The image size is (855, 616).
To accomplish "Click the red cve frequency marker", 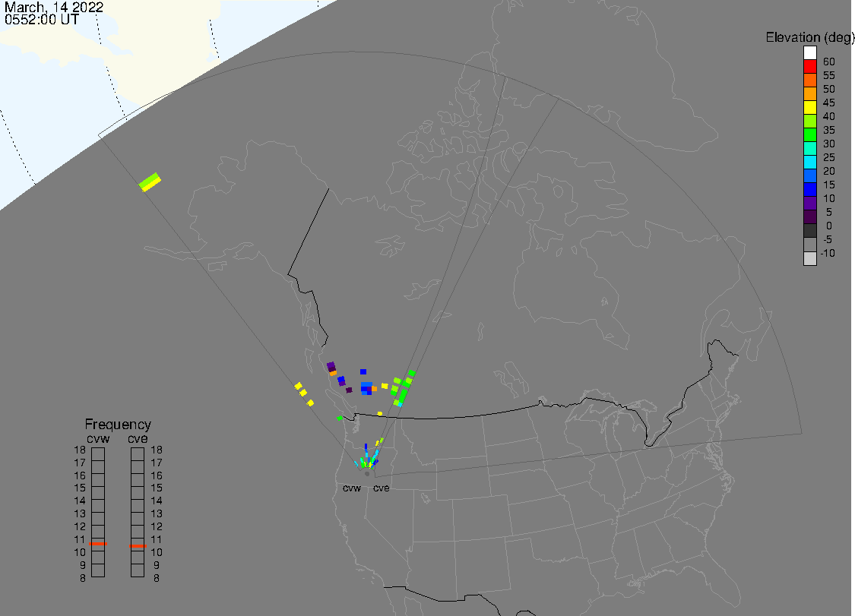I will (138, 545).
